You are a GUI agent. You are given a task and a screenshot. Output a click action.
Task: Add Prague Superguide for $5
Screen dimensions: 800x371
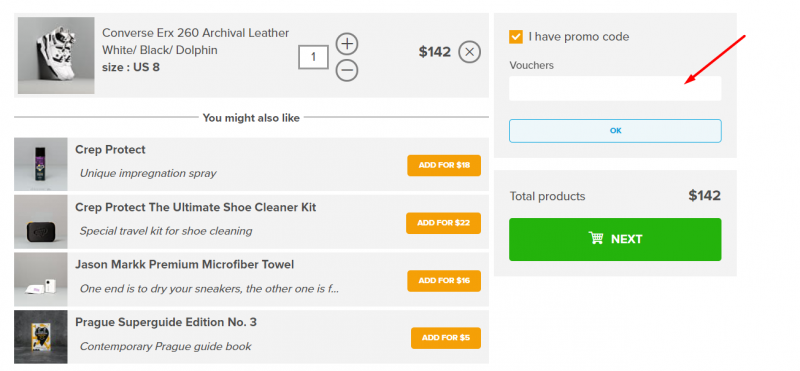[446, 338]
